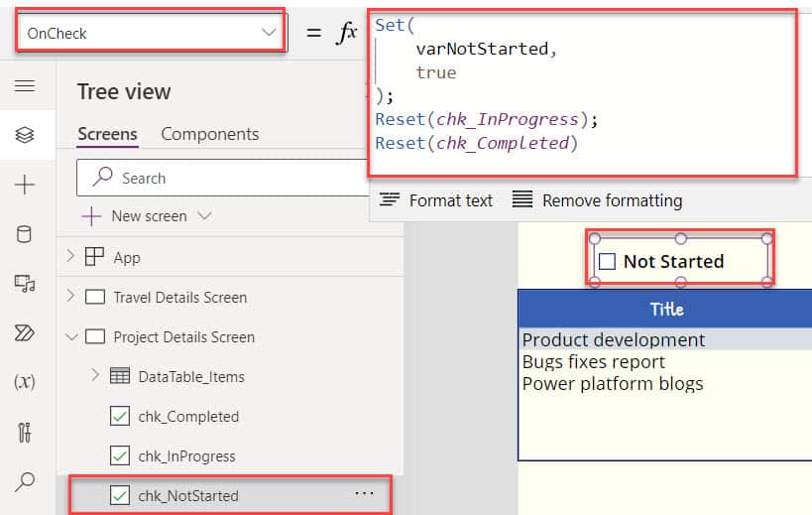Click the magnifier icon inside the search box
Image resolution: width=812 pixels, height=515 pixels.
click(102, 177)
